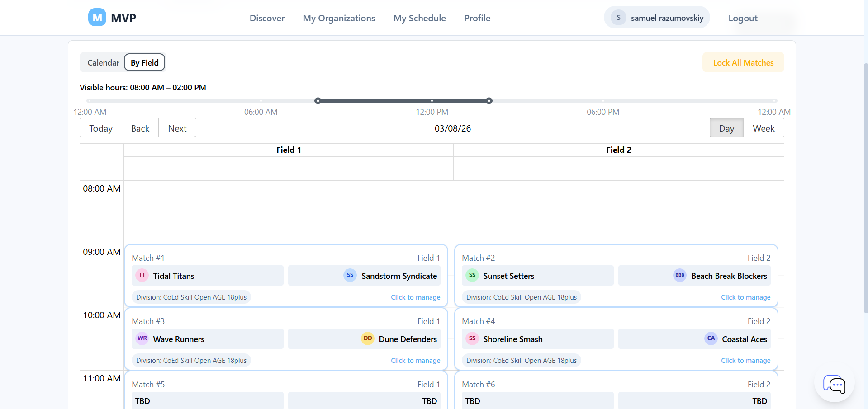Switch to Week view
Viewport: 868px width, 409px height.
point(764,128)
